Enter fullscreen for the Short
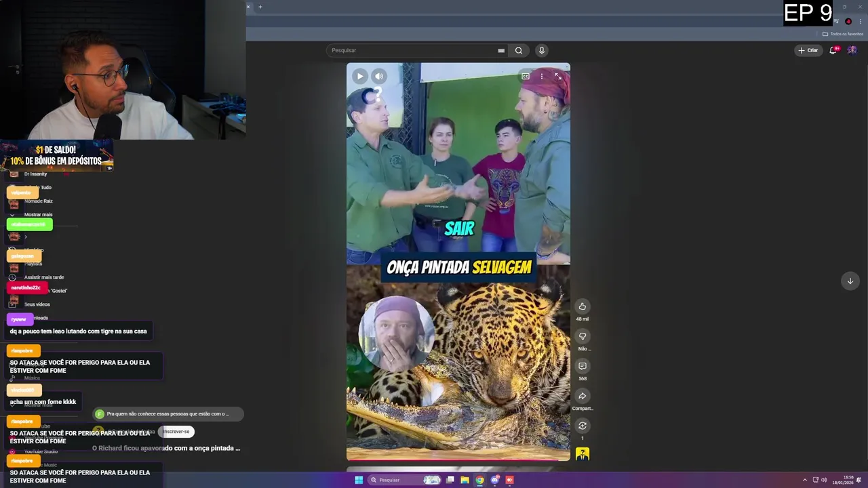868x488 pixels. [557, 77]
